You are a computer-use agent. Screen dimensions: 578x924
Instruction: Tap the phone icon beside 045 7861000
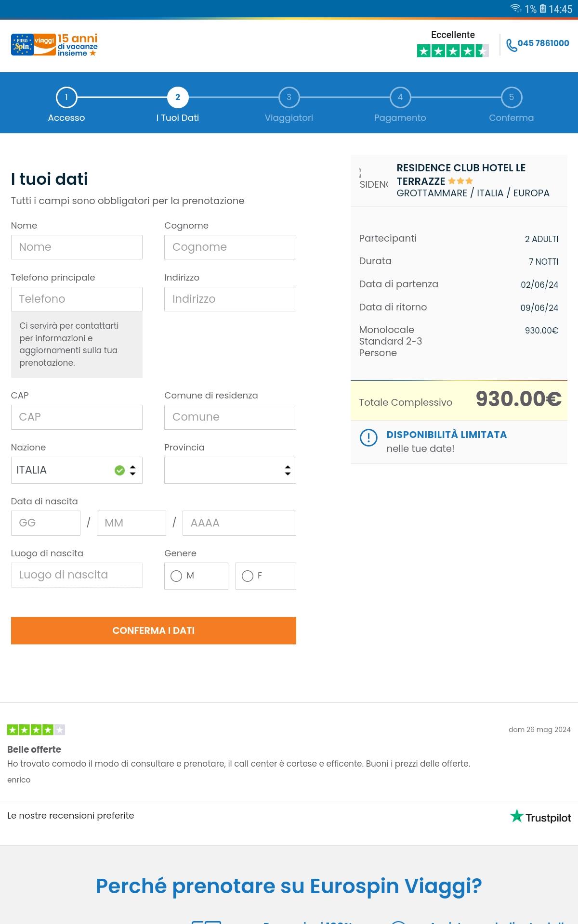pos(512,45)
